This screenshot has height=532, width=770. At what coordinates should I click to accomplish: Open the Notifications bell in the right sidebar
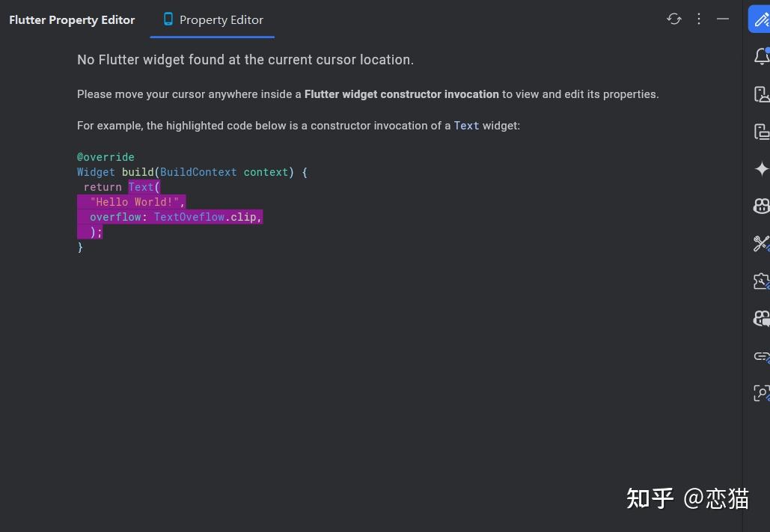[x=762, y=56]
